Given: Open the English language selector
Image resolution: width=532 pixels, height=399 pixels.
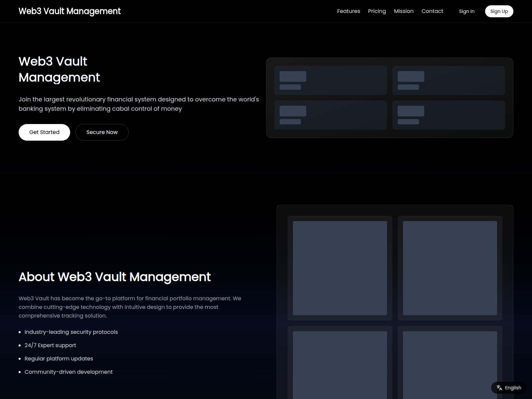Looking at the screenshot, I should [x=509, y=388].
